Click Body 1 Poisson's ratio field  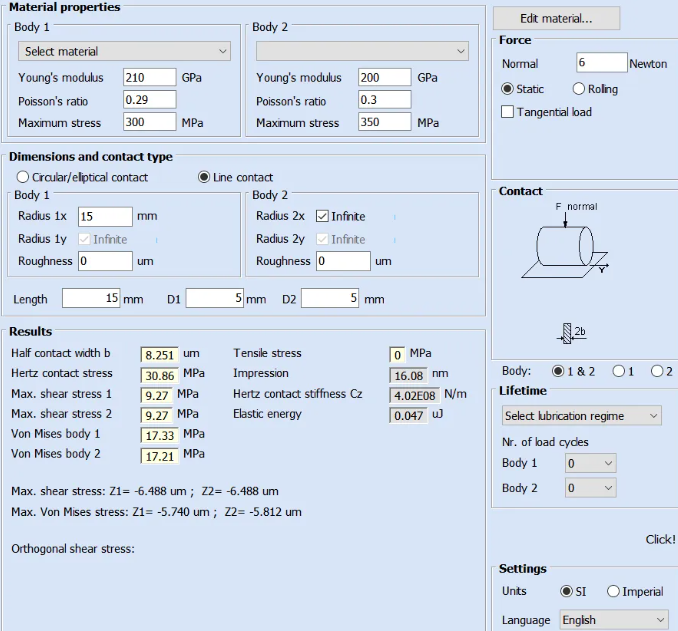click(x=150, y=99)
